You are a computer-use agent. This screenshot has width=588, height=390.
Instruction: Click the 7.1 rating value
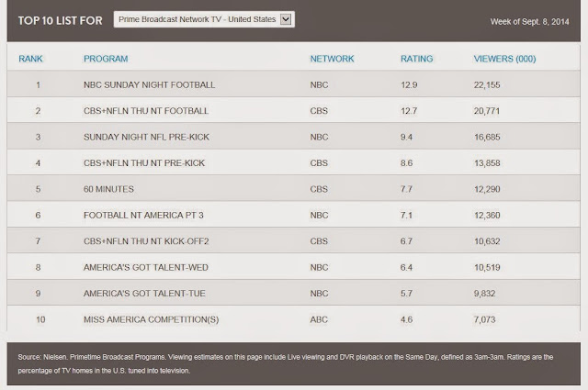pyautogui.click(x=406, y=216)
